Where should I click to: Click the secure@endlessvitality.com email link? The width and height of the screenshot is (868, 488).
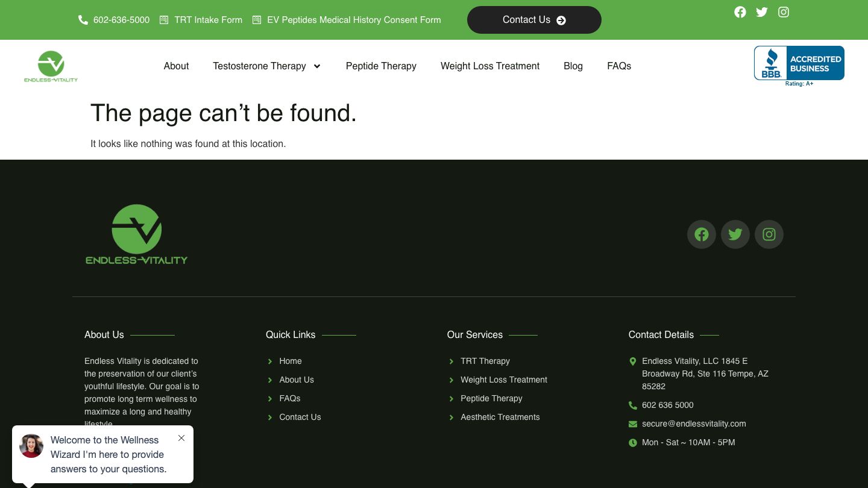pyautogui.click(x=693, y=424)
